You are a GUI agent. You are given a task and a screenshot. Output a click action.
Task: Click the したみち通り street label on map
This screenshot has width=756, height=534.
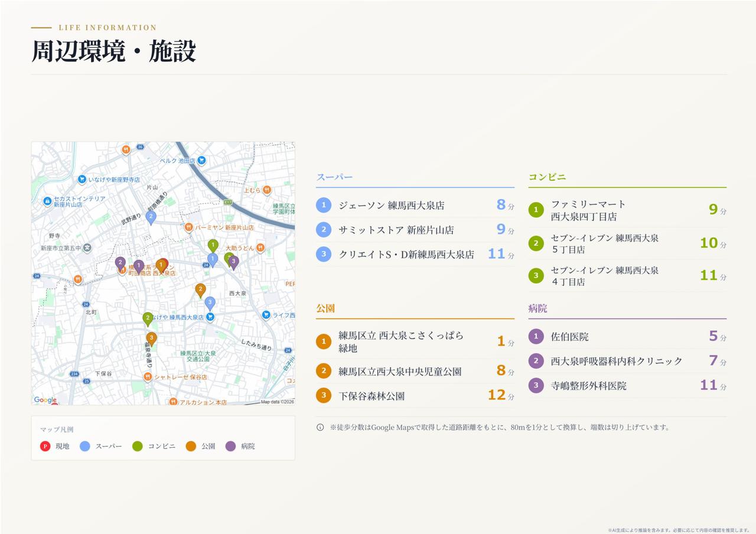[x=256, y=344]
